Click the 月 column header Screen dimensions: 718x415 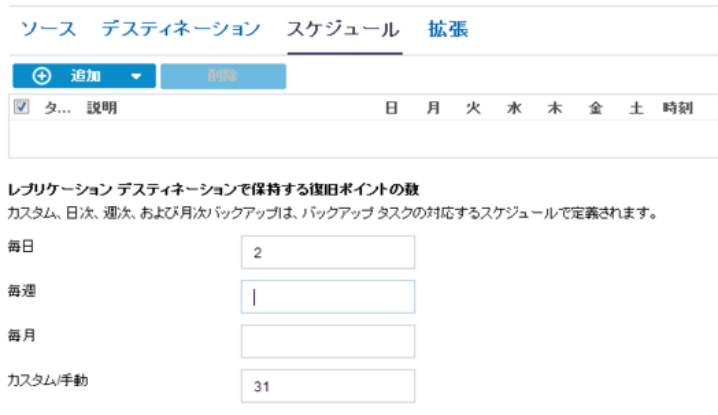433,108
